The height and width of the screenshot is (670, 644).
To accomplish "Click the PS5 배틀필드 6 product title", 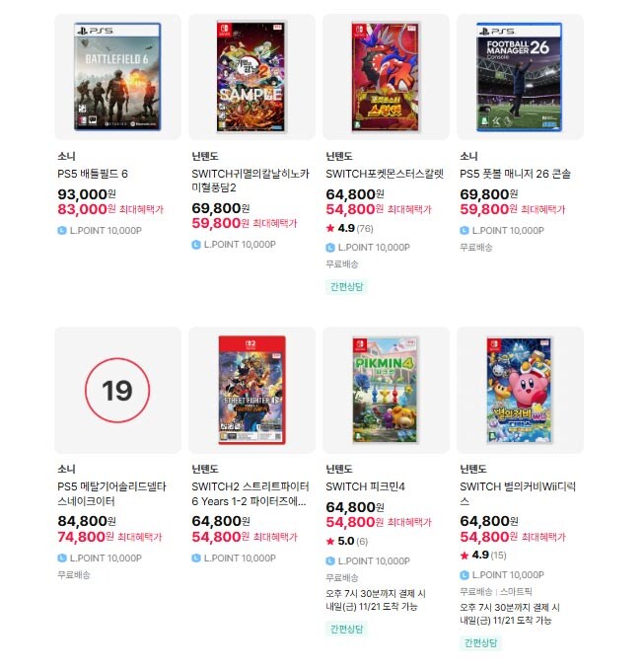I will click(93, 174).
